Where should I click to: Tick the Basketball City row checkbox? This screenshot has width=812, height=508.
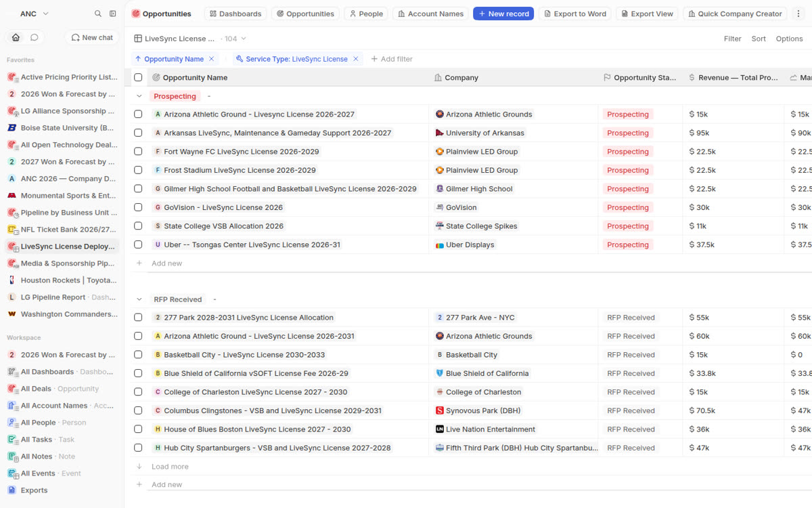[138, 354]
